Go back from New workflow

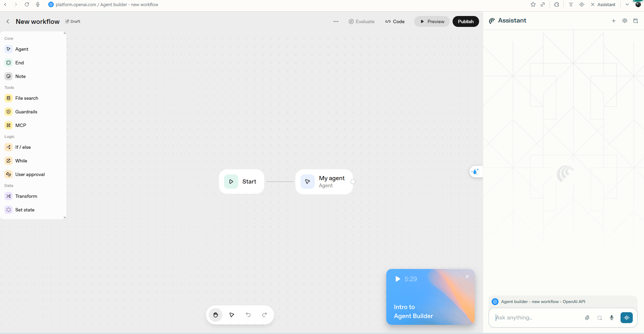click(x=8, y=21)
